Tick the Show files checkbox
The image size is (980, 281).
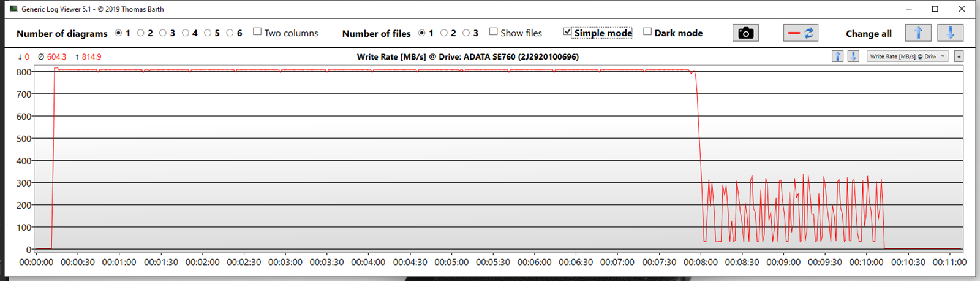[493, 32]
